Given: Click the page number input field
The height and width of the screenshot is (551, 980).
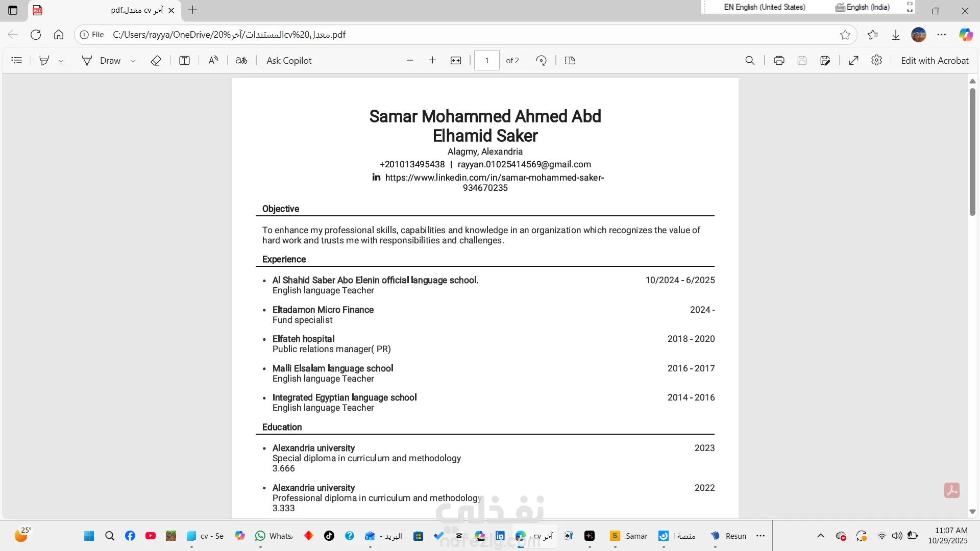Looking at the screenshot, I should [486, 60].
